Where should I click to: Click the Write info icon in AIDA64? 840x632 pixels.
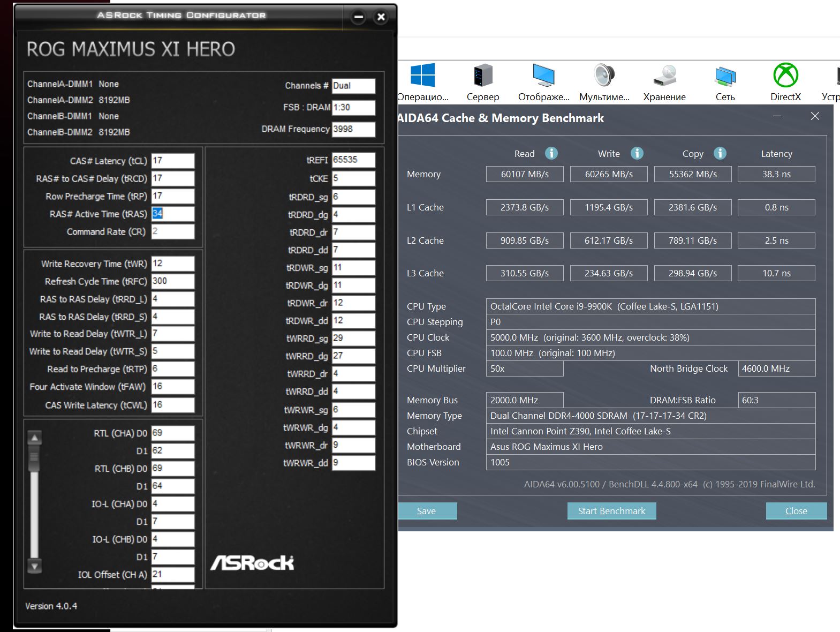(637, 154)
